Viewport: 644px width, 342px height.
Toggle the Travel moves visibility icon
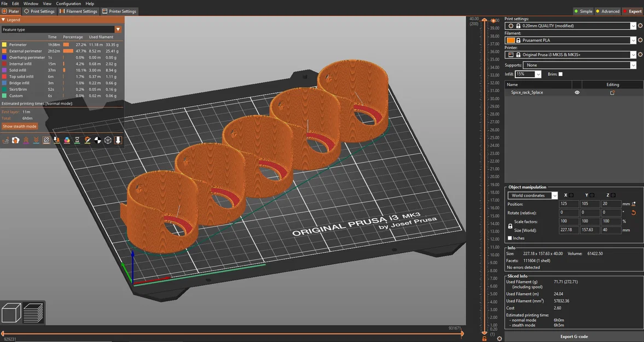pyautogui.click(x=5, y=140)
